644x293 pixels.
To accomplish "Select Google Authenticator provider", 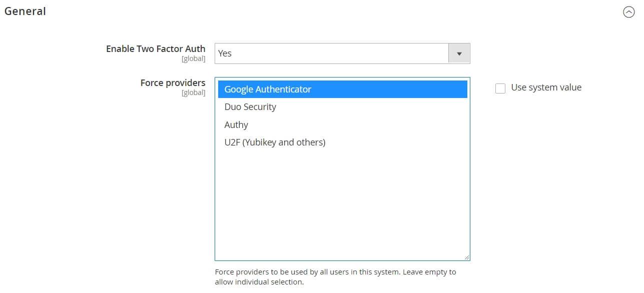I will tap(342, 89).
